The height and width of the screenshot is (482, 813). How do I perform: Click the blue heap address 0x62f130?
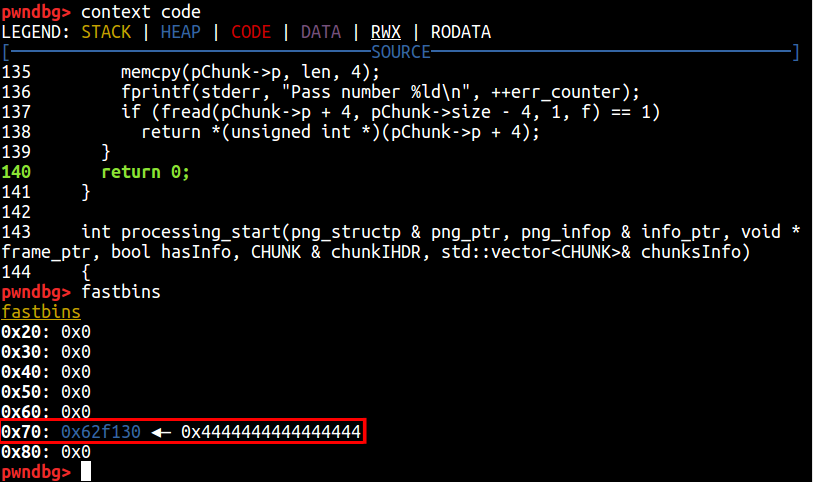[x=101, y=431]
